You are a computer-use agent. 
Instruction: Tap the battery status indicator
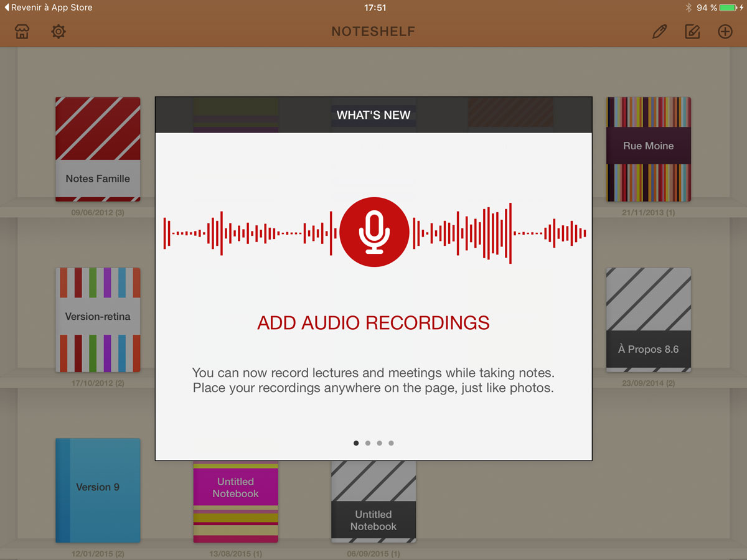click(727, 7)
